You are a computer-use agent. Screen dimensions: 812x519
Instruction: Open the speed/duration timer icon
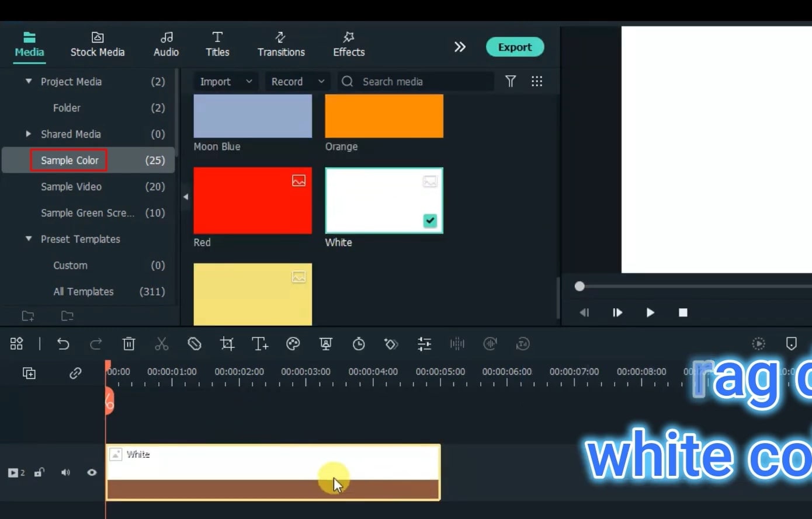pyautogui.click(x=359, y=344)
